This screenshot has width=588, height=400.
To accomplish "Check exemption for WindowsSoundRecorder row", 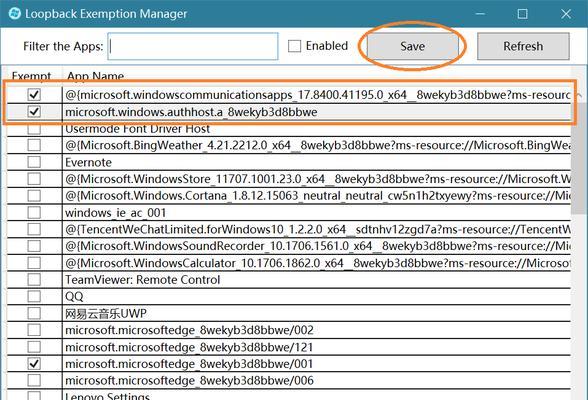I will pyautogui.click(x=34, y=246).
